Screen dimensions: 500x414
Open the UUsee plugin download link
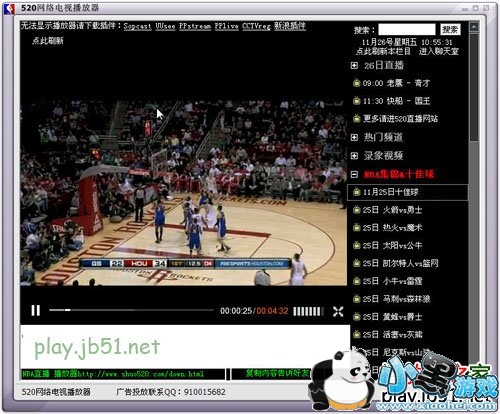[165, 26]
